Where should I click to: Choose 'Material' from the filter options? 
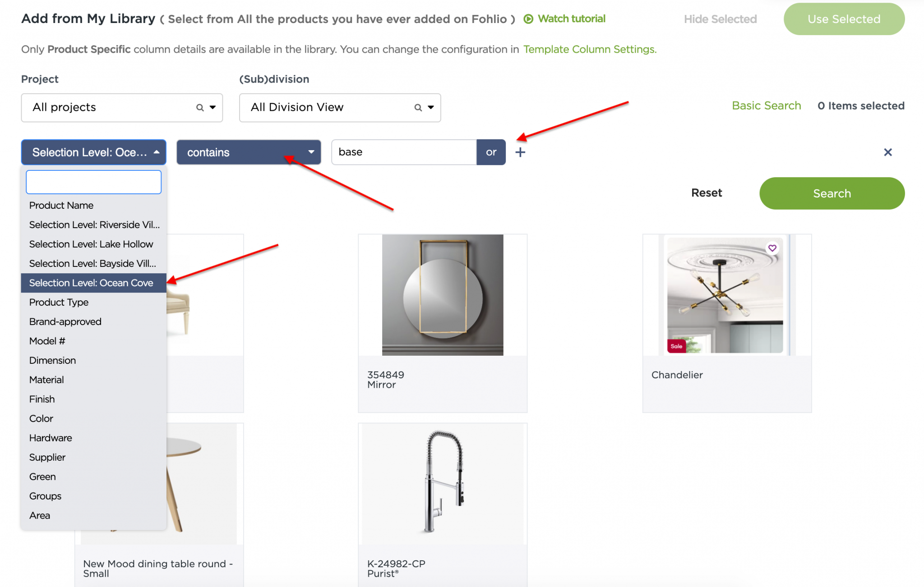coord(46,380)
